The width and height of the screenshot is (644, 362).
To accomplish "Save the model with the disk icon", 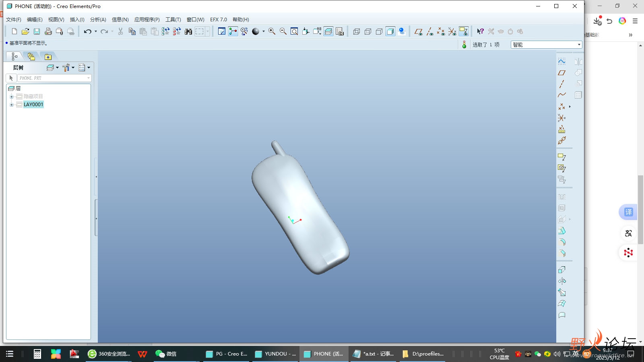I will [x=37, y=31].
